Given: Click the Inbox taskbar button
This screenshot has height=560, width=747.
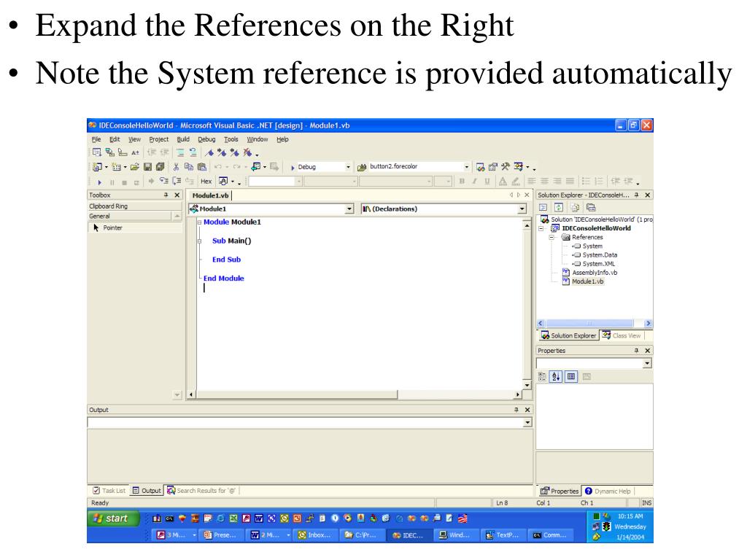Looking at the screenshot, I should point(314,535).
